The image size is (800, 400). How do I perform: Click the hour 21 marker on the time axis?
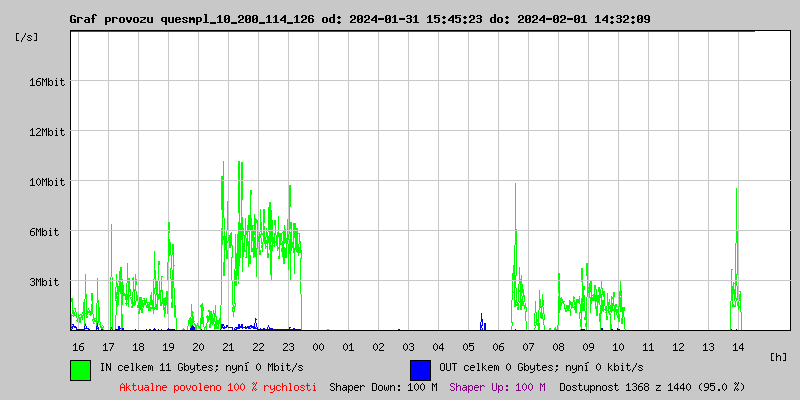click(x=228, y=347)
